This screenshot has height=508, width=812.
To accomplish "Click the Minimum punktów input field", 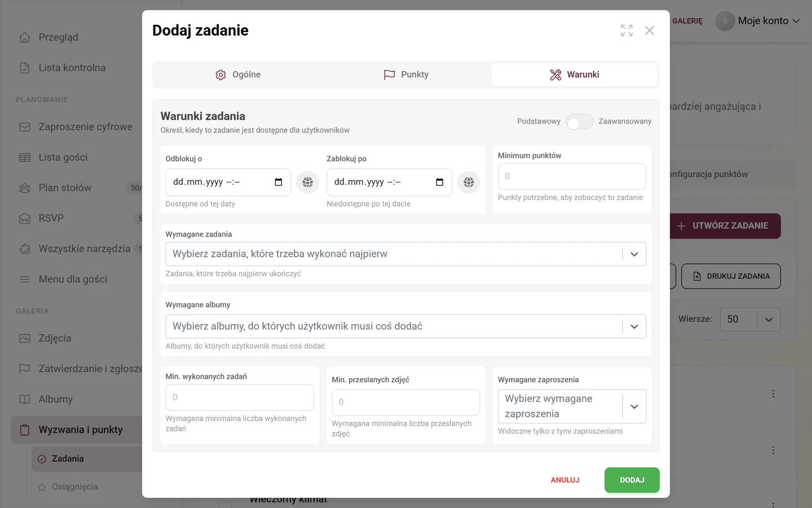I will click(572, 177).
